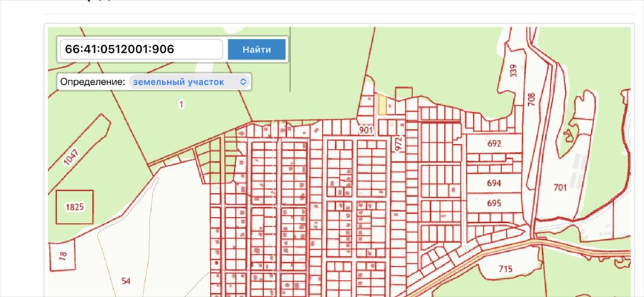The image size is (644, 297).
Task: Pick parcel labeled 54
Action: pos(126,280)
